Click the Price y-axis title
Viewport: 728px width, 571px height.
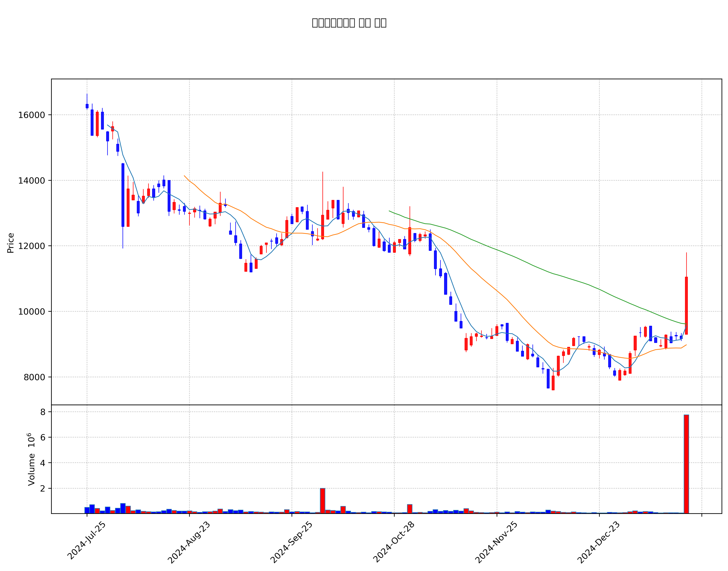click(x=10, y=243)
